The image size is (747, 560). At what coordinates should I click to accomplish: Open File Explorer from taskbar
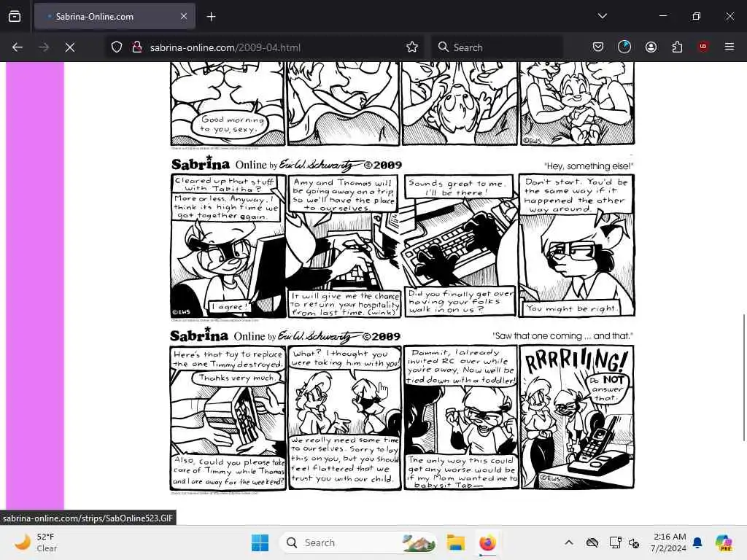(456, 542)
